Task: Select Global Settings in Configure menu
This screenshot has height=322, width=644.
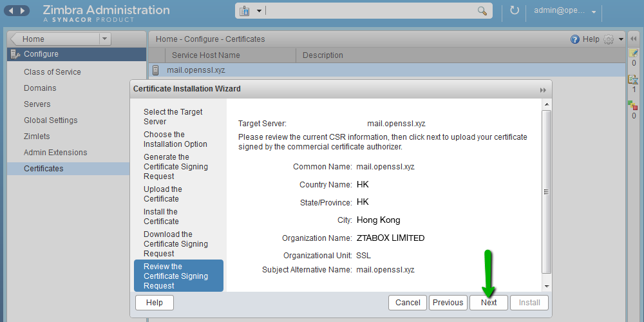Action: (x=51, y=120)
